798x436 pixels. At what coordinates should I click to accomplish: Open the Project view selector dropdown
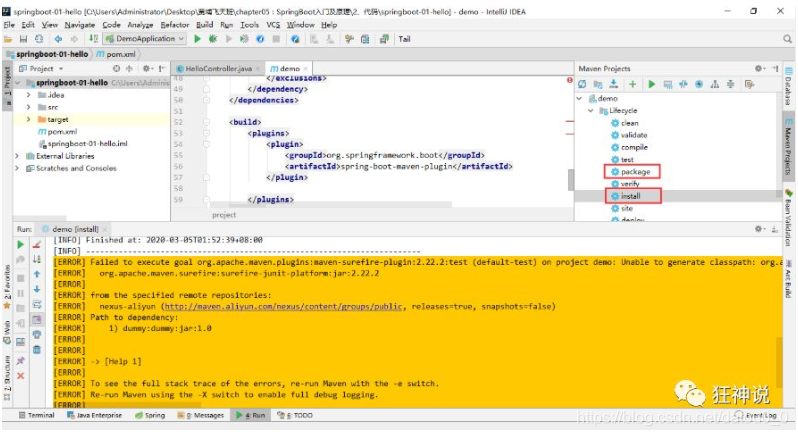(41, 68)
